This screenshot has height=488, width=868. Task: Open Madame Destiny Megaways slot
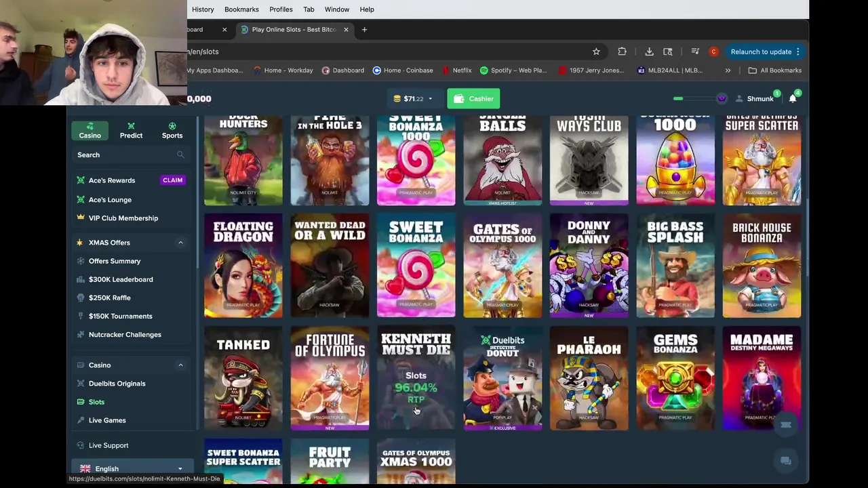[762, 378]
